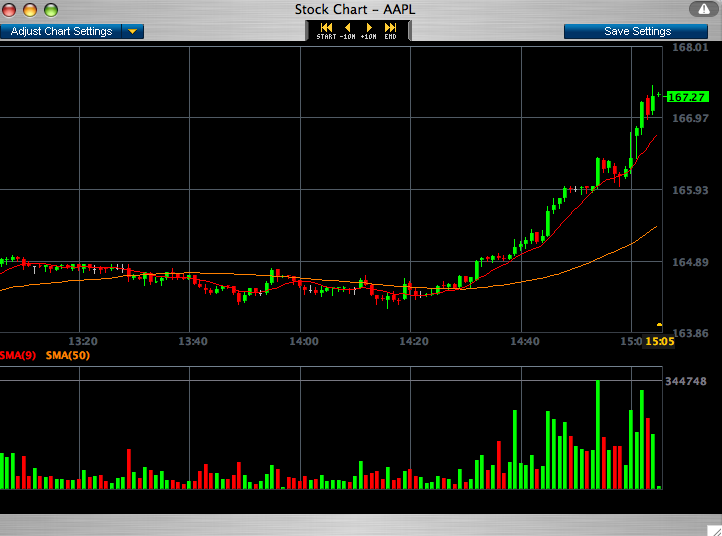This screenshot has width=722, height=536.
Task: Click the 15:05 current time marker
Action: click(x=659, y=341)
